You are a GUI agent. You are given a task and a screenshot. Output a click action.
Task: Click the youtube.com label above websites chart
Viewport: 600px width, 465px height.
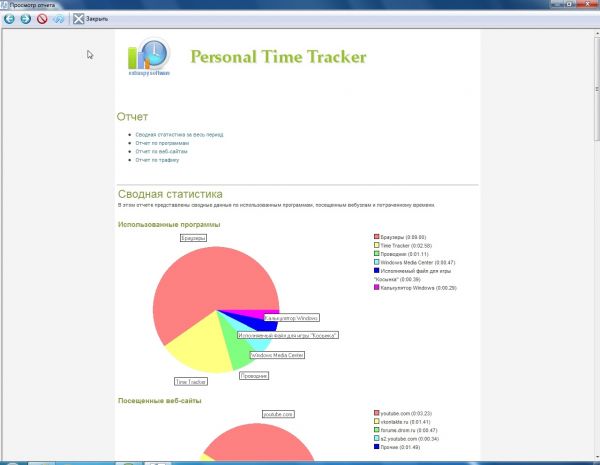[278, 414]
